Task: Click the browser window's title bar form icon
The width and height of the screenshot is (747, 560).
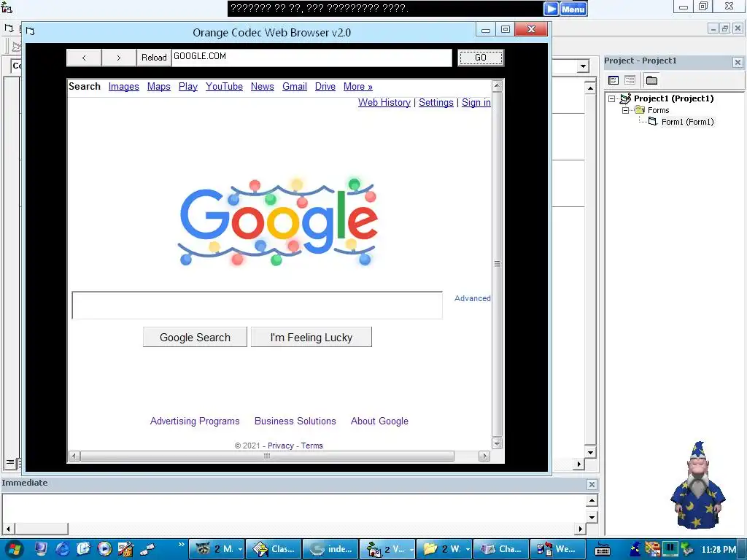Action: pyautogui.click(x=31, y=31)
